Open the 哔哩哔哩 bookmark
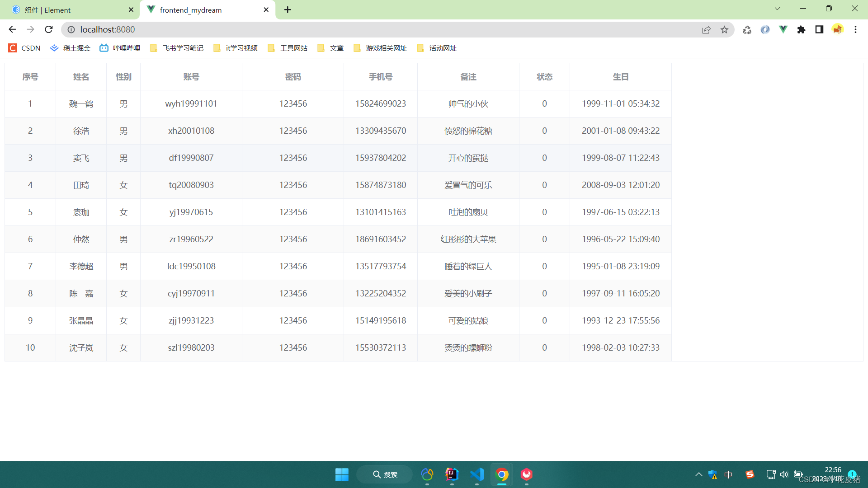 [x=120, y=48]
